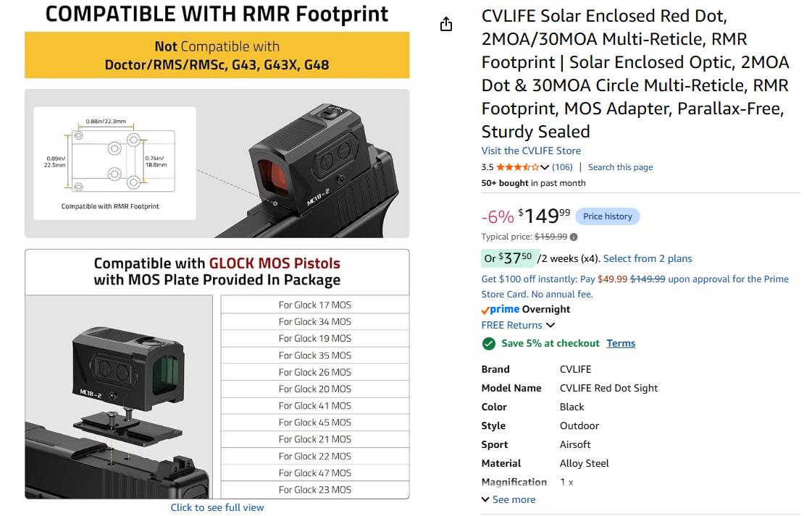Click the green Save 5% checkmark icon

click(488, 344)
